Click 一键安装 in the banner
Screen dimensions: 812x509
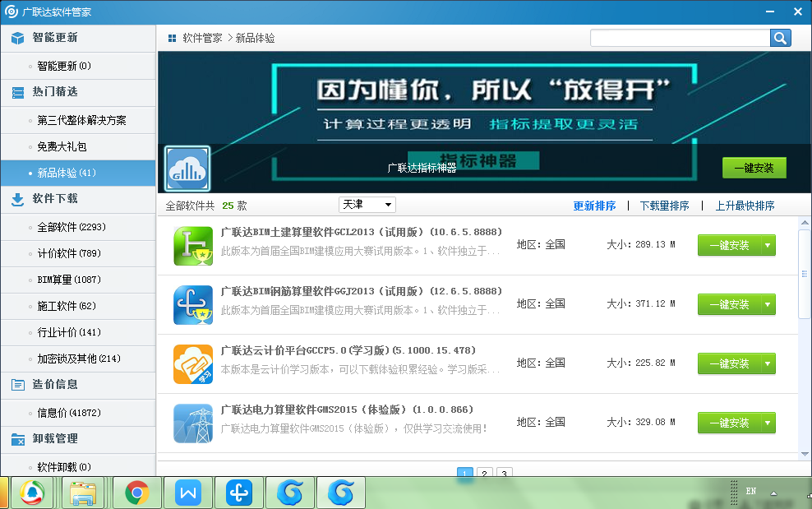point(754,168)
